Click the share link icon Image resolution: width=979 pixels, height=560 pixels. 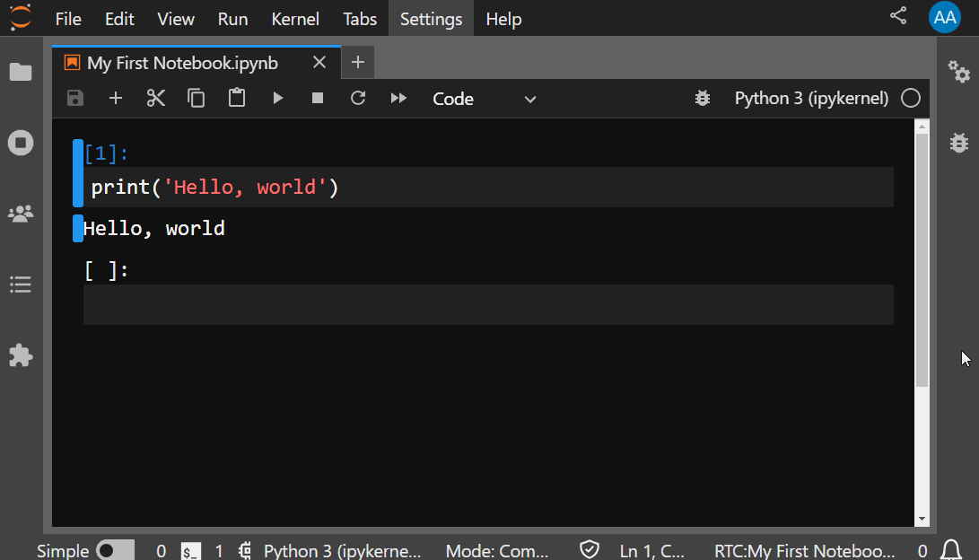click(x=898, y=15)
